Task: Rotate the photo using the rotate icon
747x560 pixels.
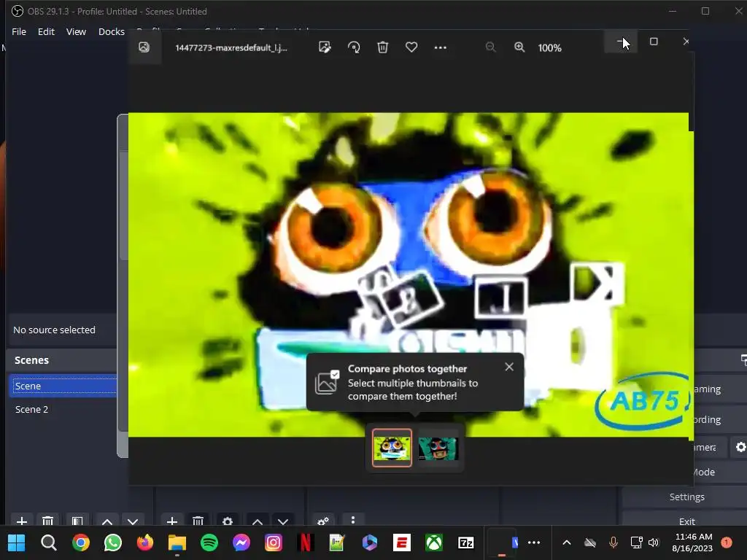Action: point(354,47)
